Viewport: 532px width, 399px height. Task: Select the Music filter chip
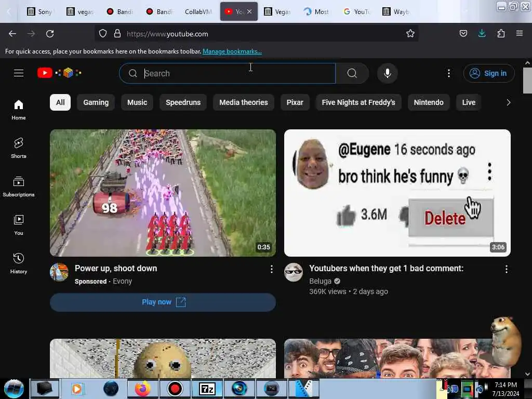click(137, 102)
